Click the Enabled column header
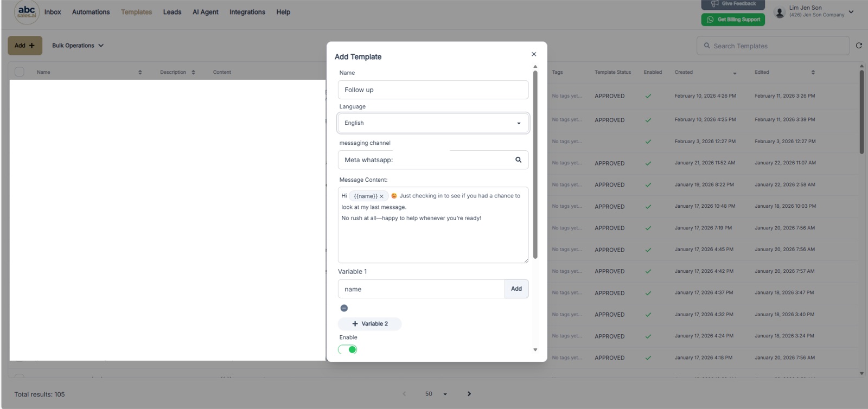The height and width of the screenshot is (409, 868). click(653, 72)
